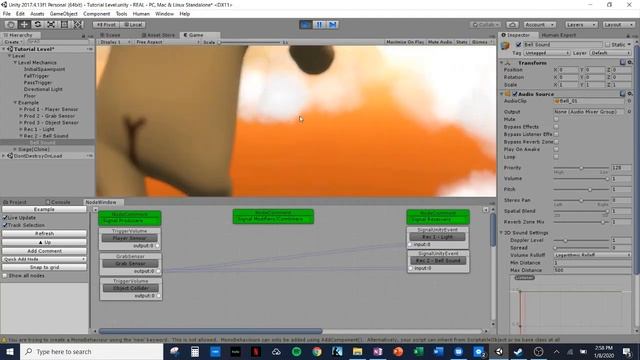
Task: Collapse the Level Mechanics tree item
Action: 15,62
